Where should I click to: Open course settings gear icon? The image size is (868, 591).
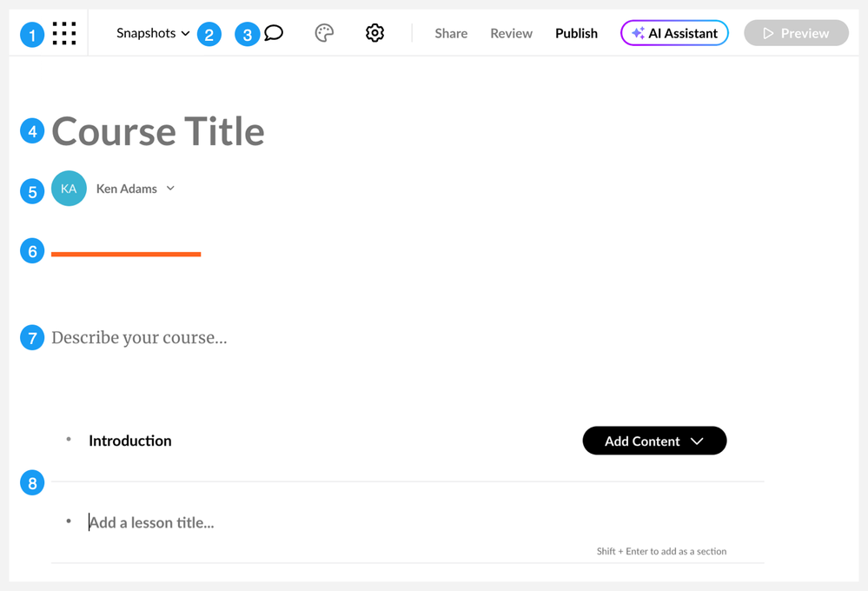tap(374, 33)
